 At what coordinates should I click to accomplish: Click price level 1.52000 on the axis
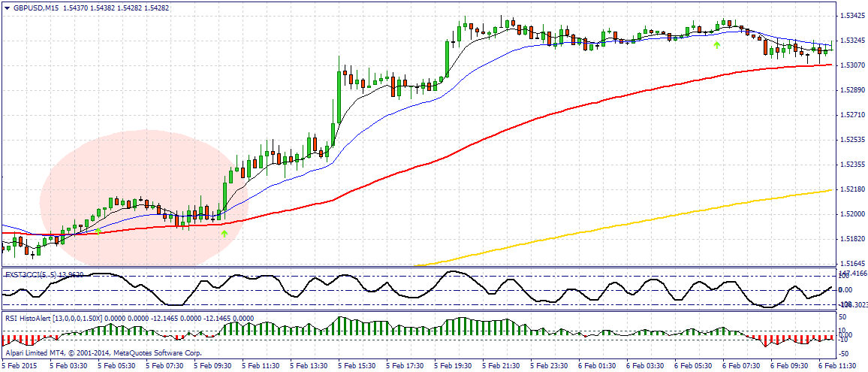[851, 214]
